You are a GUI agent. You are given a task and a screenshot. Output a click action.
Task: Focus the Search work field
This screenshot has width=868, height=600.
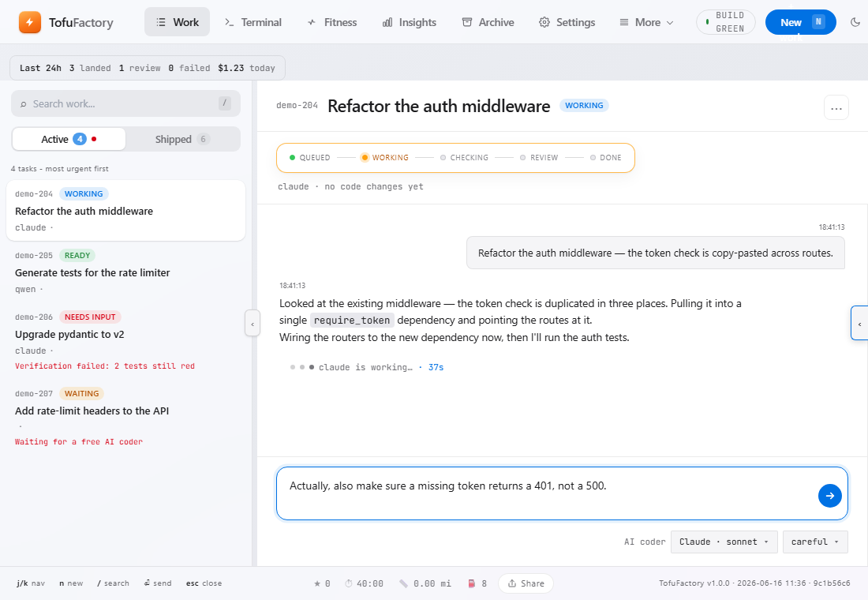point(125,103)
